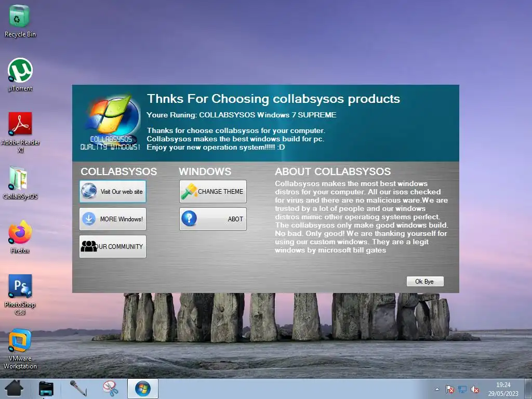The image size is (532, 399).
Task: Open the OUR COMMUNITY button
Action: (x=113, y=247)
